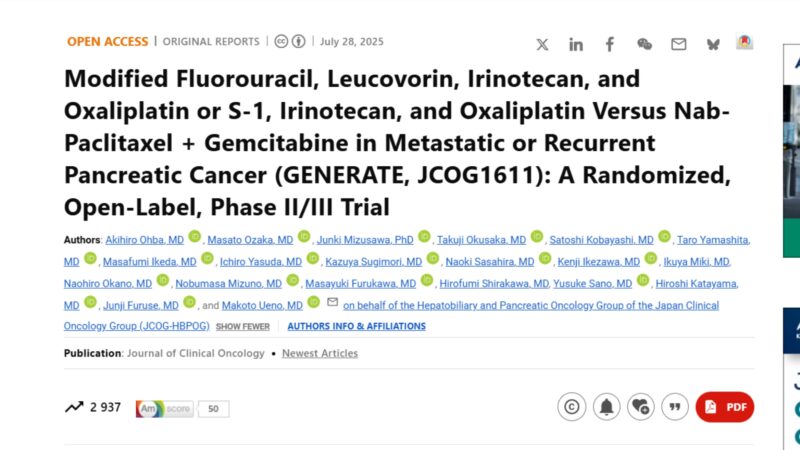
Task: Click email envelope icon after Makoto Ueno
Action: pos(333,302)
